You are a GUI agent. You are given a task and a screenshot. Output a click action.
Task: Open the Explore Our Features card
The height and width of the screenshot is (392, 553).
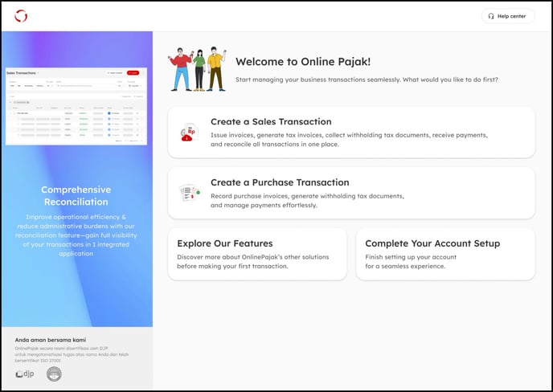click(257, 254)
